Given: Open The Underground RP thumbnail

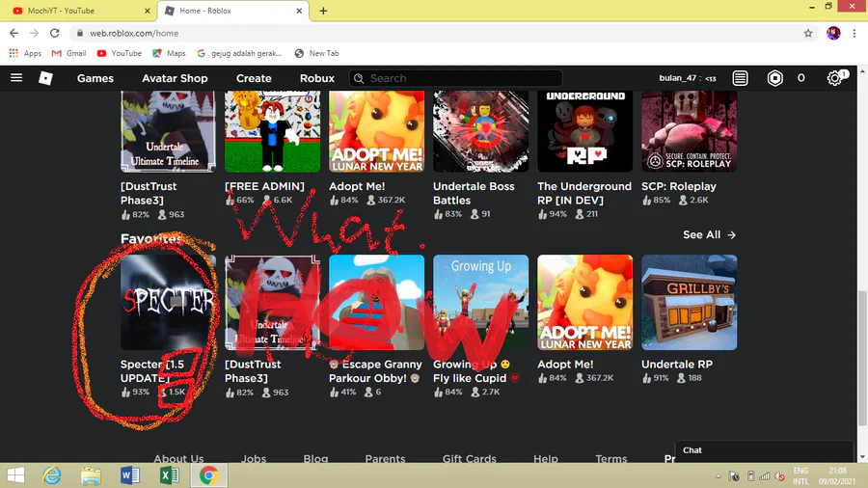Looking at the screenshot, I should [x=585, y=131].
